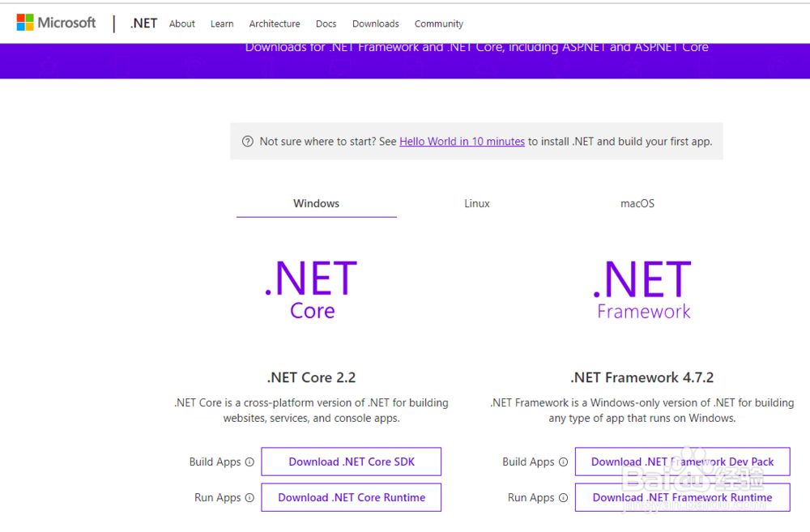Click the question mark icon in the banner
Viewport: 810px width, 532px height.
click(x=247, y=141)
